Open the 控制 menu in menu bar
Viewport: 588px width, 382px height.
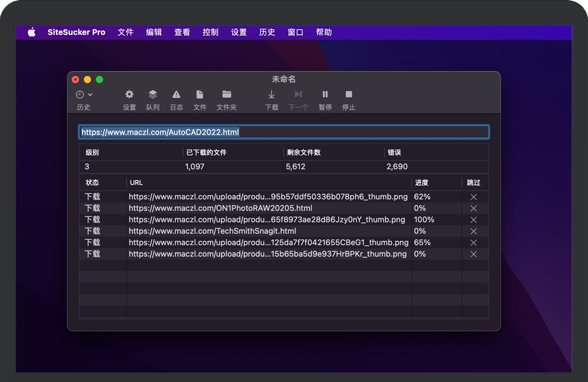(210, 33)
